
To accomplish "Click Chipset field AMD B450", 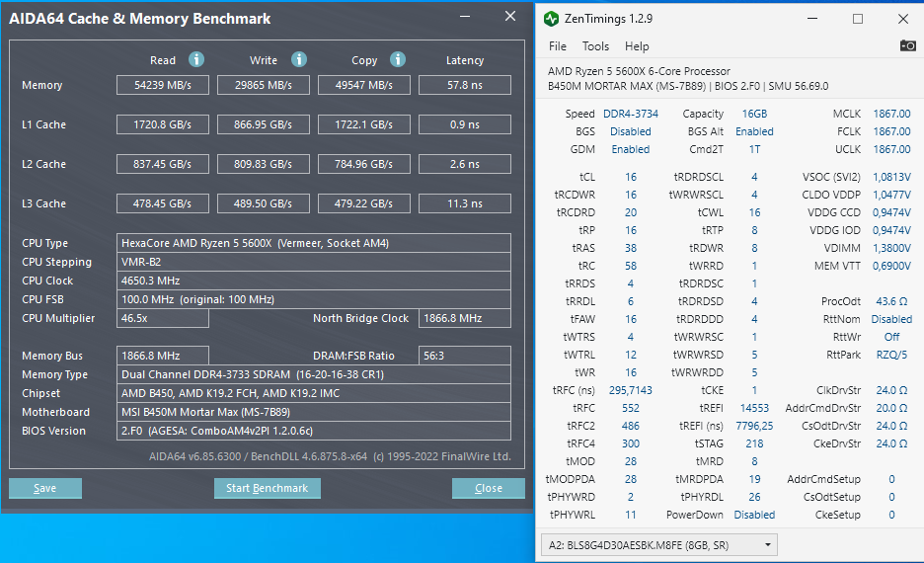I will [314, 393].
